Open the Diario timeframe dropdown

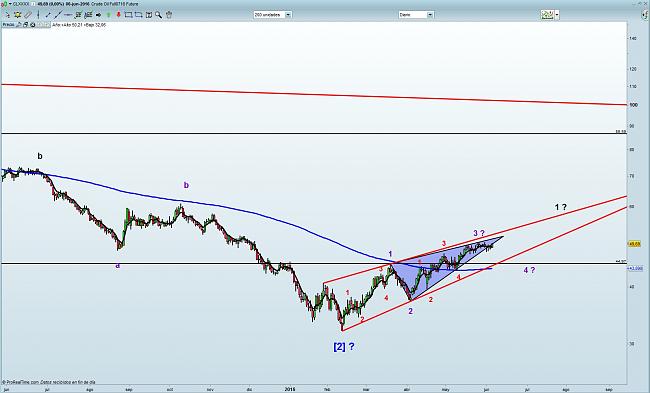(416, 15)
